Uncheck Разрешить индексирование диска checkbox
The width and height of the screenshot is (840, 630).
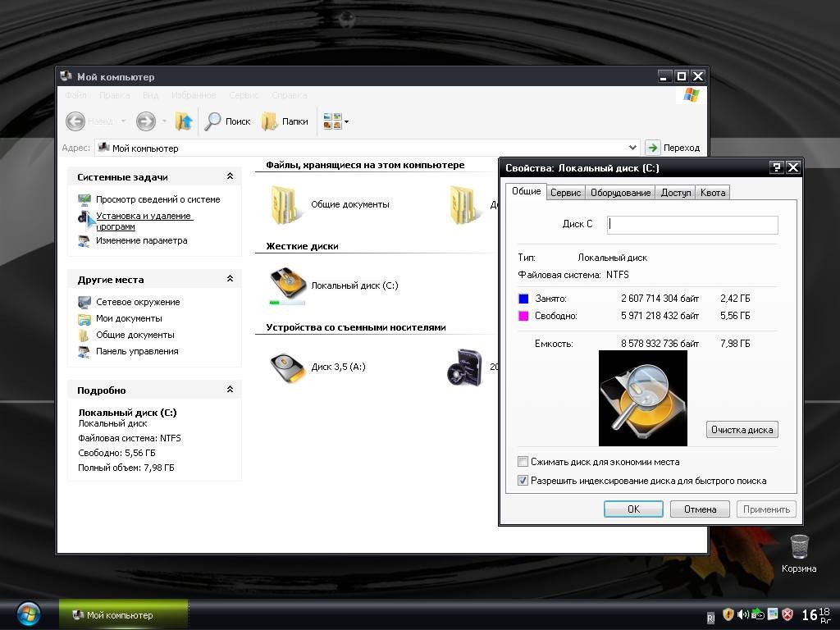[x=523, y=481]
